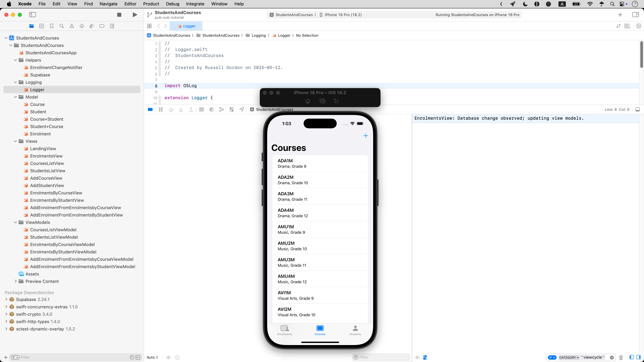Open the Issue navigator warning icon
Image resolution: width=644 pixels, height=362 pixels.
[72, 26]
